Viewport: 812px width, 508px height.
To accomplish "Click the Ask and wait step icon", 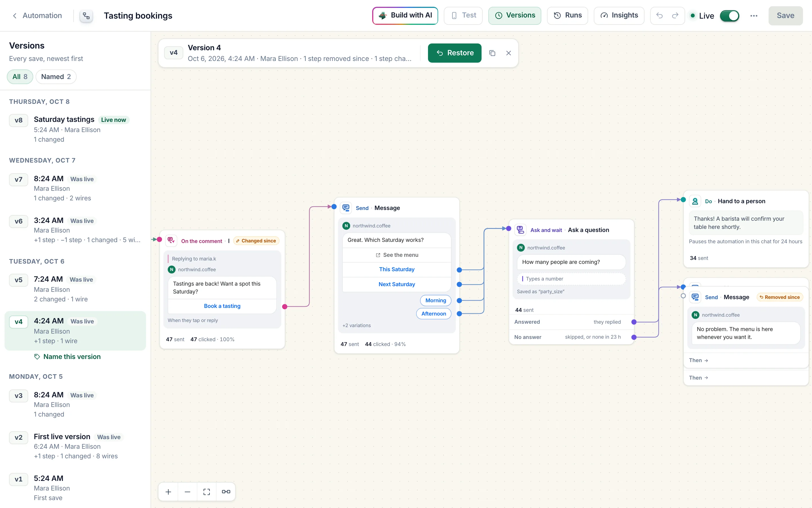I will click(520, 230).
